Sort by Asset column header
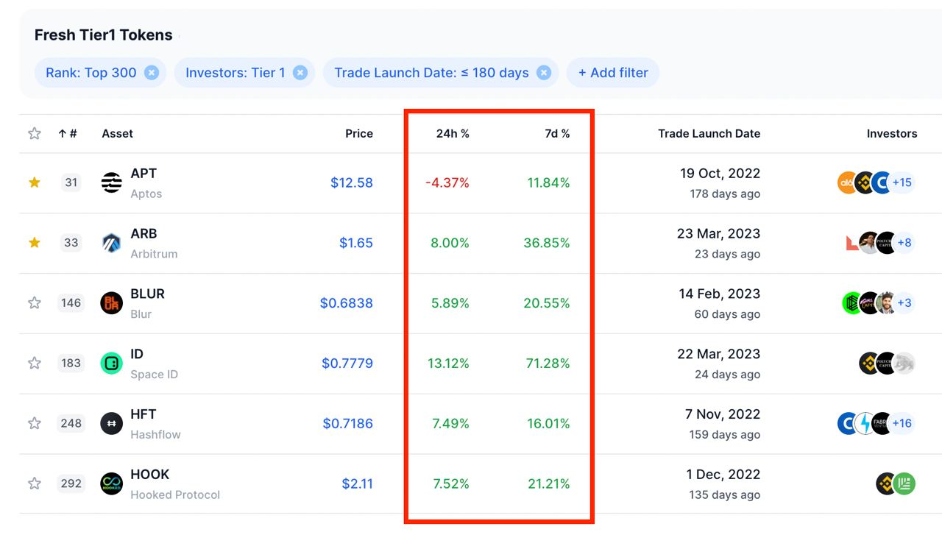The image size is (942, 560). (x=118, y=133)
